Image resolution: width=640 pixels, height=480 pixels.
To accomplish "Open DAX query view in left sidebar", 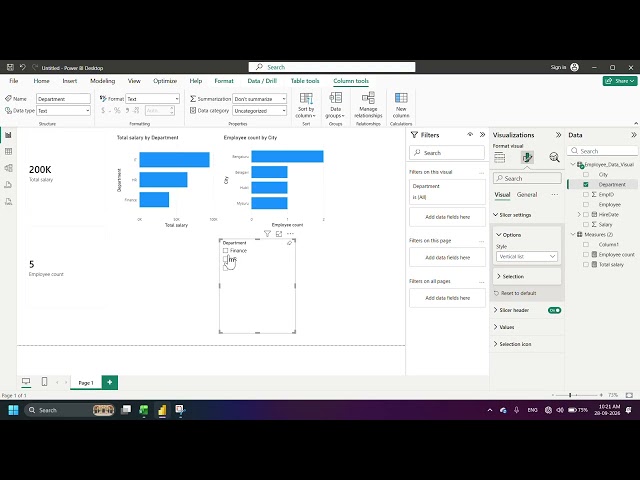I will pos(8,185).
